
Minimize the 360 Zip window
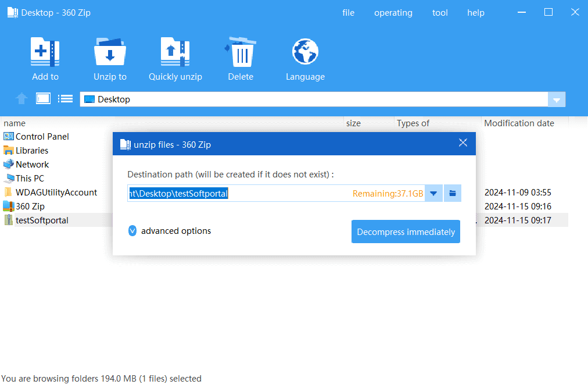click(522, 12)
